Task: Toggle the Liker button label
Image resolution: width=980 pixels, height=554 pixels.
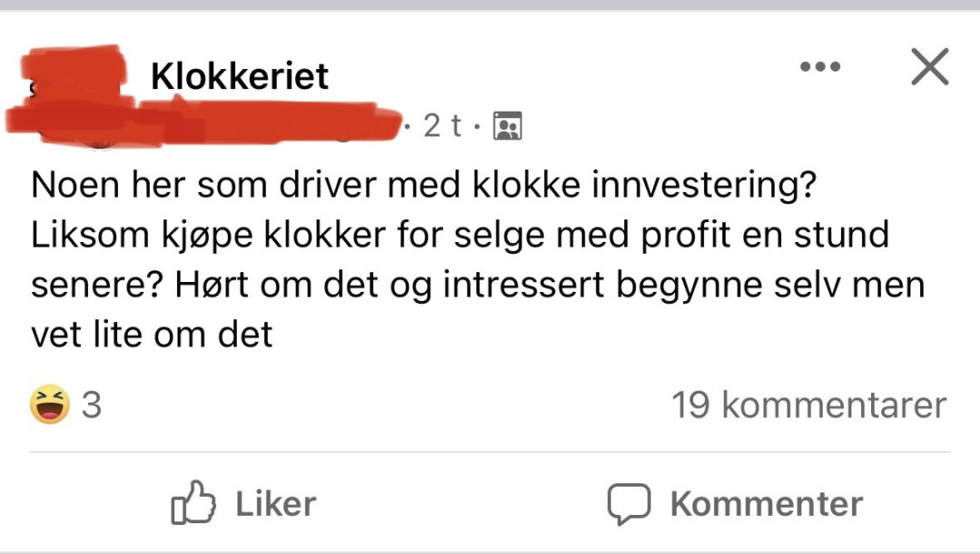Action: tap(276, 504)
